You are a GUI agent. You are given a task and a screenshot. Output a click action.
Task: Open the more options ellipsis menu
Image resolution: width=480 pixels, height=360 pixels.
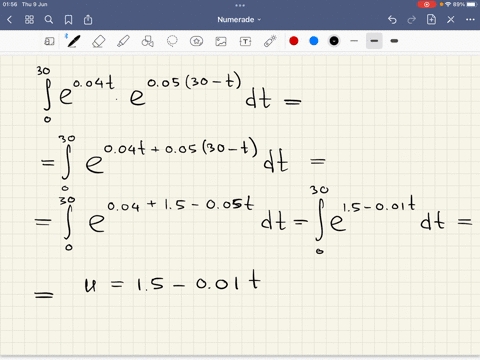[x=470, y=20]
